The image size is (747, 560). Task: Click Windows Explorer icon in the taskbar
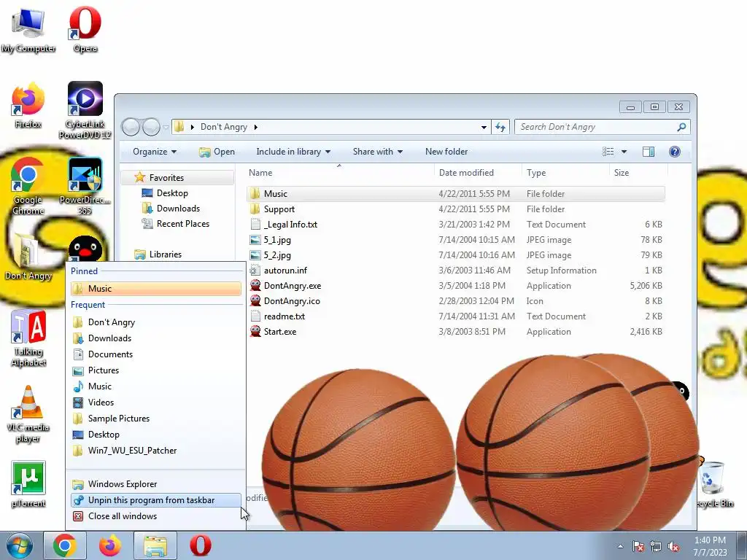(155, 545)
